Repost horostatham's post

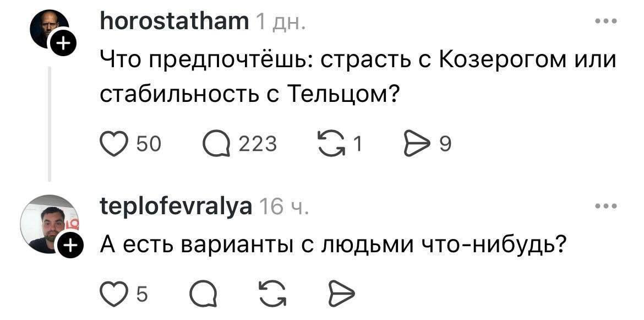click(330, 143)
